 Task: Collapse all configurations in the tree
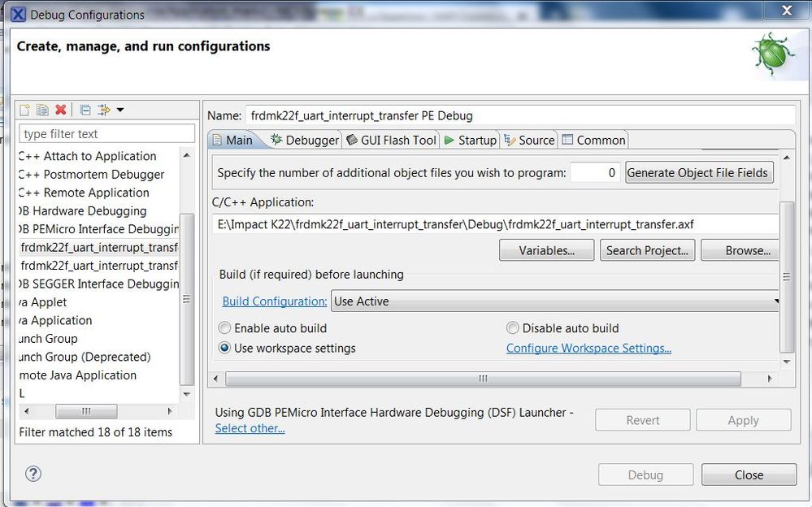pos(85,110)
